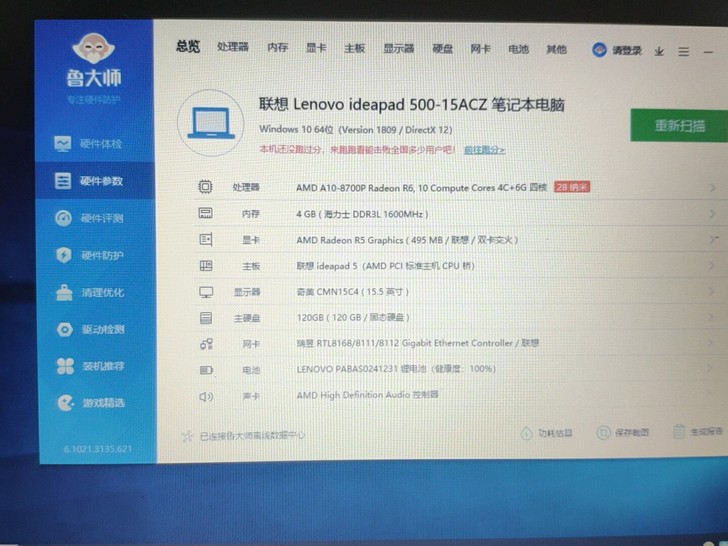Screen dimensions: 728x546
Task: Open the hamburger main menu
Action: point(683,52)
